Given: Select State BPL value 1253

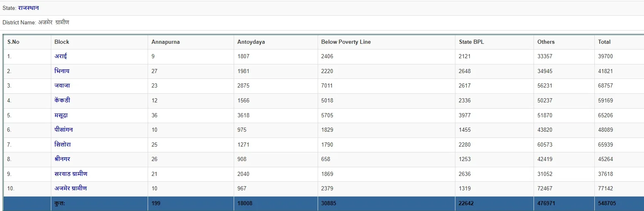Looking at the screenshot, I should (465, 159).
